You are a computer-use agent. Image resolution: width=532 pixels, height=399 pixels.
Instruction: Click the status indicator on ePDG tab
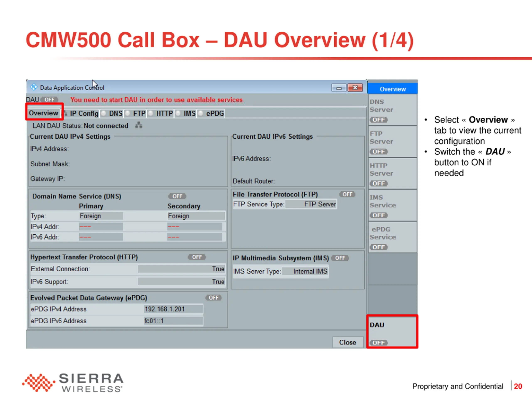pos(201,113)
